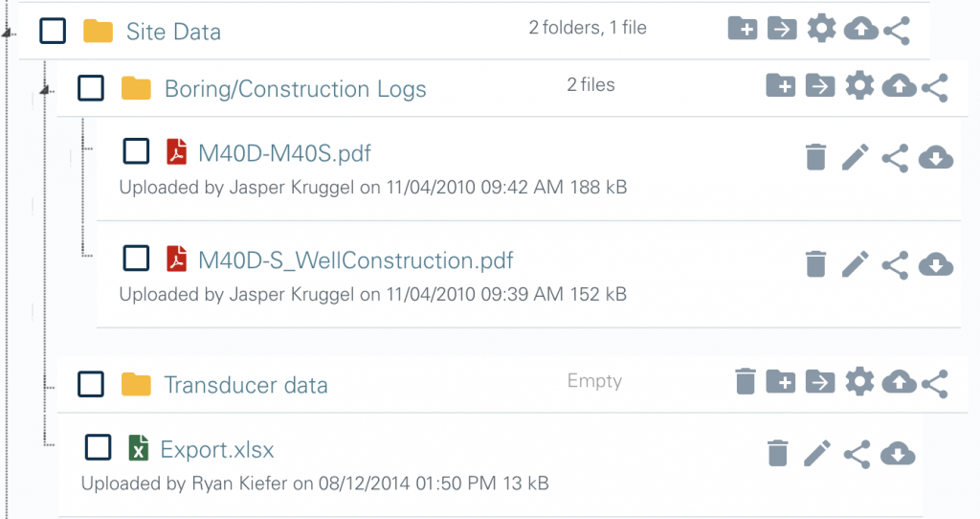Upload to the Site Data folder
The width and height of the screenshot is (980, 519).
[x=860, y=29]
